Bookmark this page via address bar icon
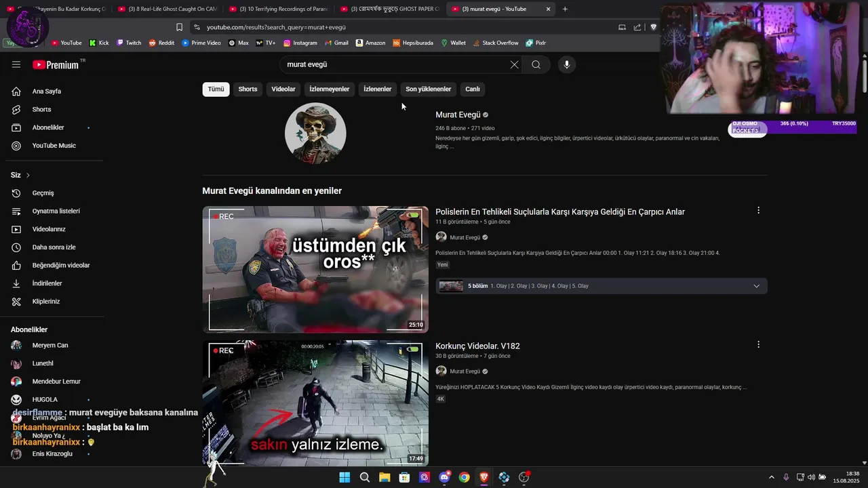 179,27
